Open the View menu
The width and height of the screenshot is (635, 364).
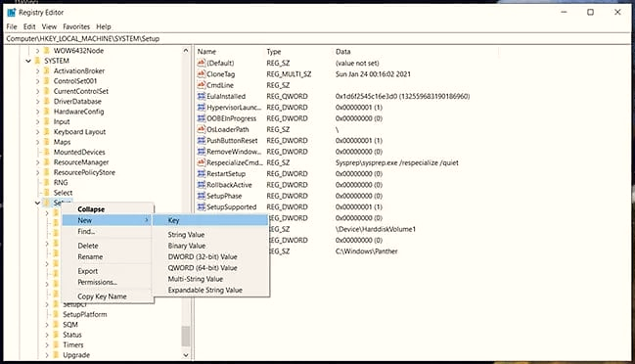coord(49,26)
